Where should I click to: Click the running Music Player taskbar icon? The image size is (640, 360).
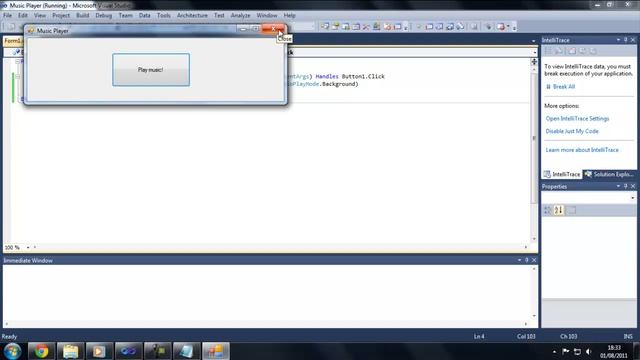click(216, 351)
